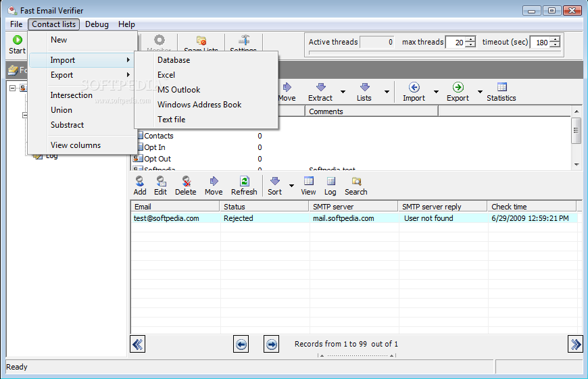588x379 pixels.
Task: Click the Delete contact icon
Action: (x=186, y=182)
